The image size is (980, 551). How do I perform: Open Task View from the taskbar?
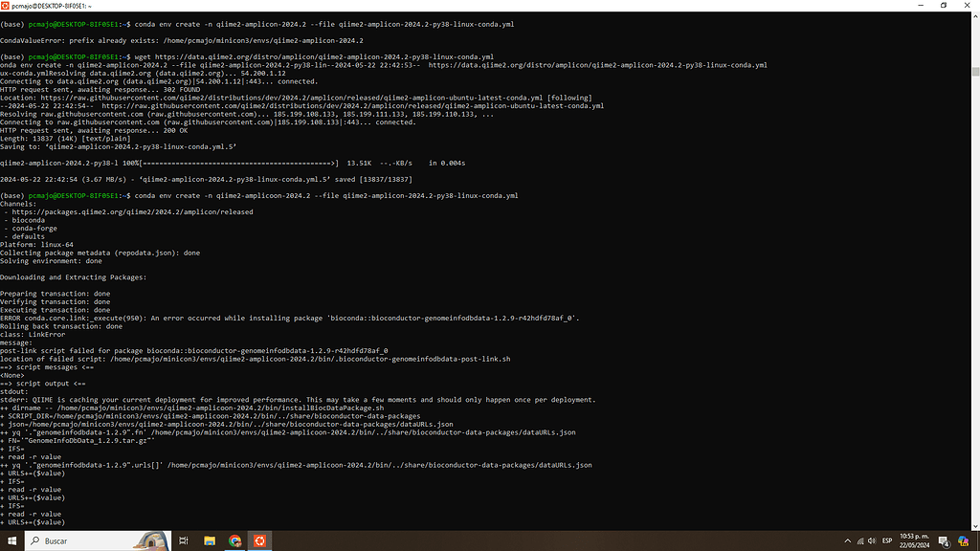[183, 540]
